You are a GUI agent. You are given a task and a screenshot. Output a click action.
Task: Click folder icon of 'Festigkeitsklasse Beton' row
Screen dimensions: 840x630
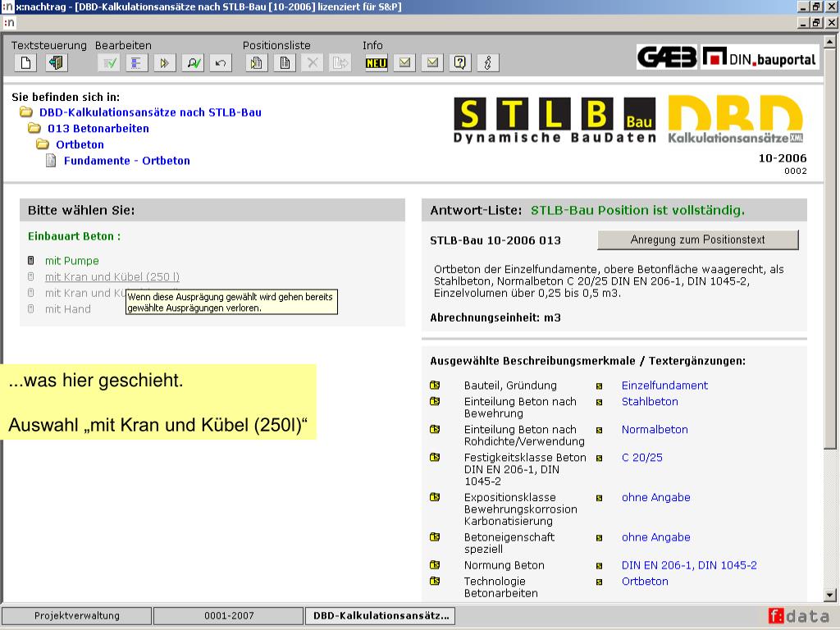point(435,457)
